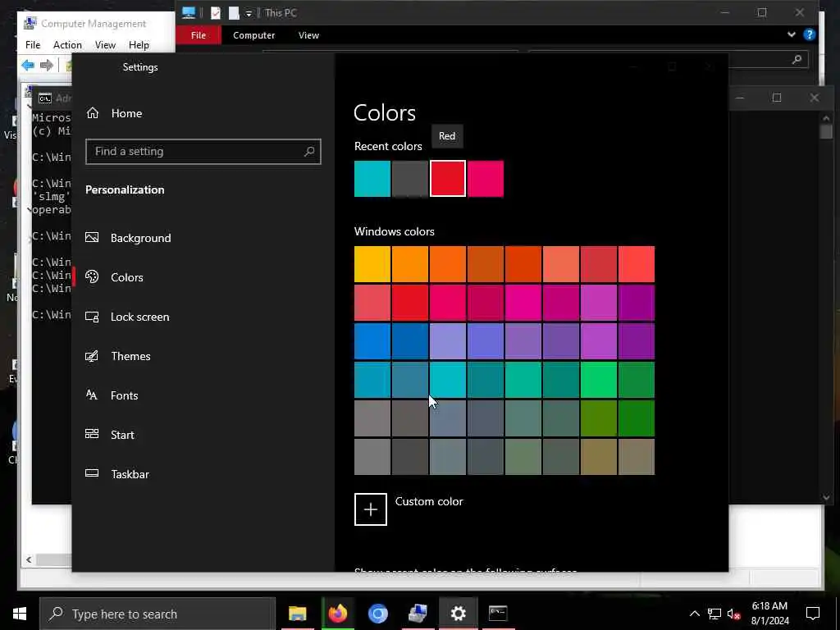Open the Windows Start menu
The image size is (840, 630).
[20, 614]
